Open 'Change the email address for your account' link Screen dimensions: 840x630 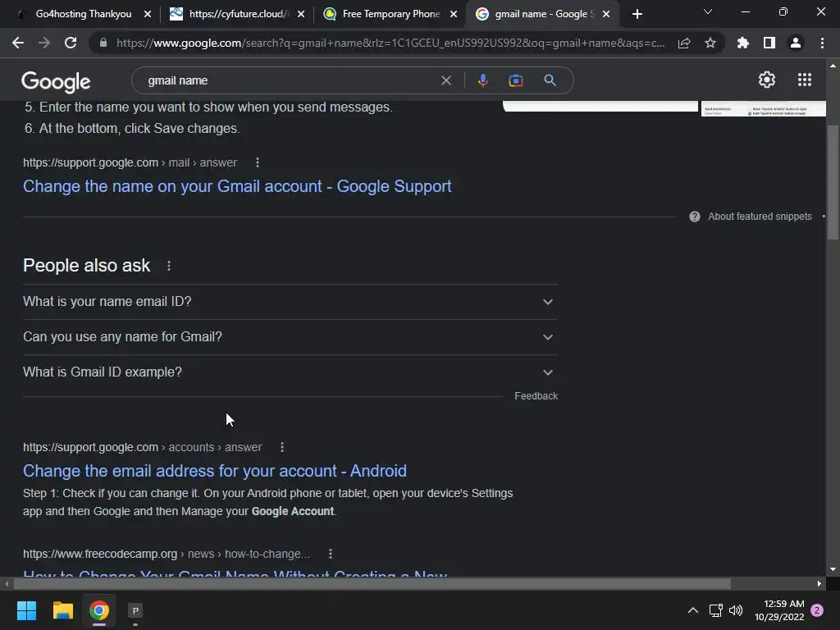(x=214, y=470)
